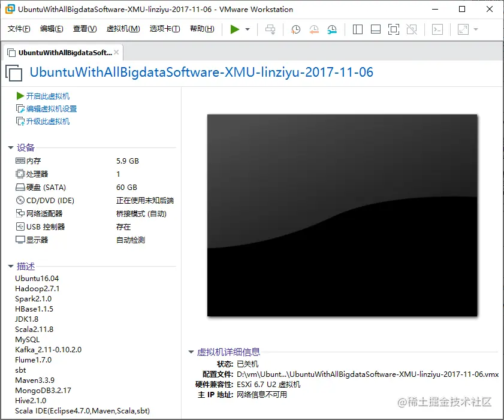The image size is (504, 420).
Task: Click the 已关机 status value
Action: [x=248, y=364]
